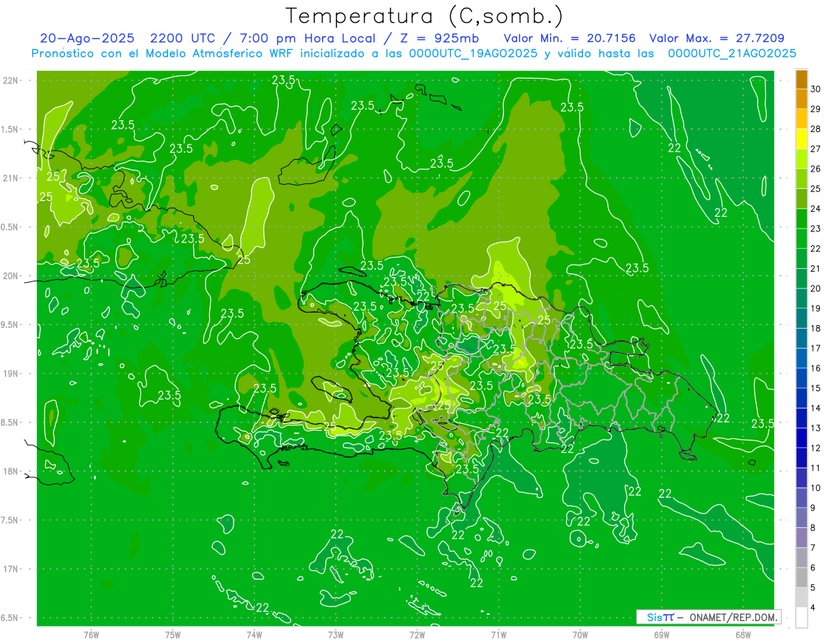Click the "9.5N" latitude tick label
This screenshot has height=644, width=834.
click(10, 325)
